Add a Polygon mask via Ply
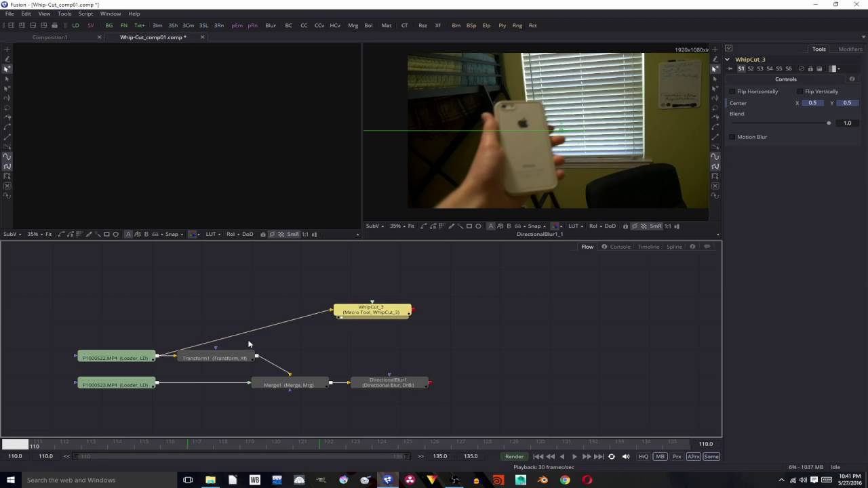868x488 pixels. [x=502, y=26]
